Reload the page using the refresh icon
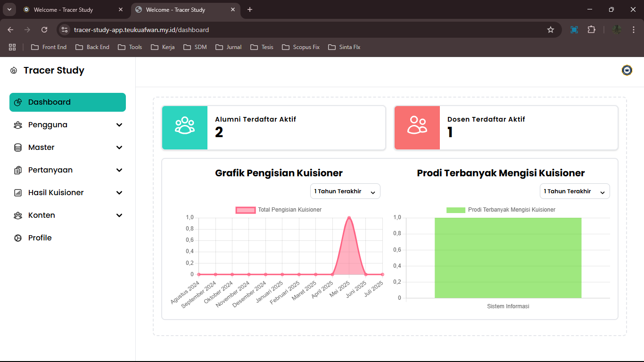The width and height of the screenshot is (644, 362). coord(44,30)
